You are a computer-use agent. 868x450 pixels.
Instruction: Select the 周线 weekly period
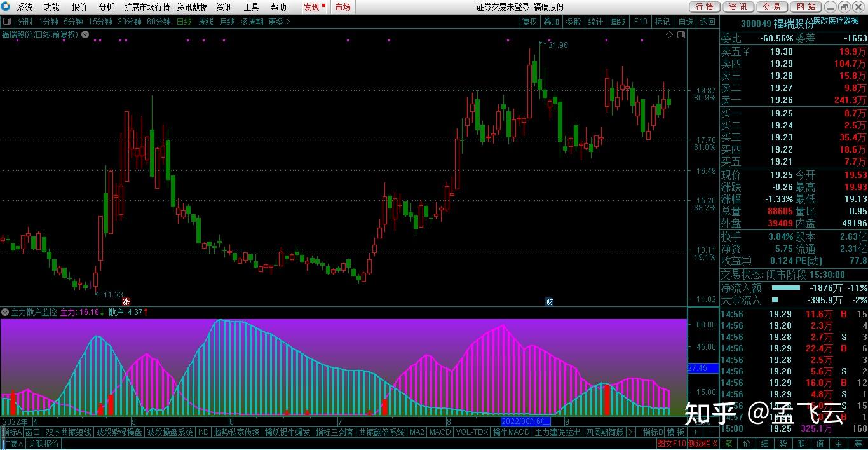(205, 22)
